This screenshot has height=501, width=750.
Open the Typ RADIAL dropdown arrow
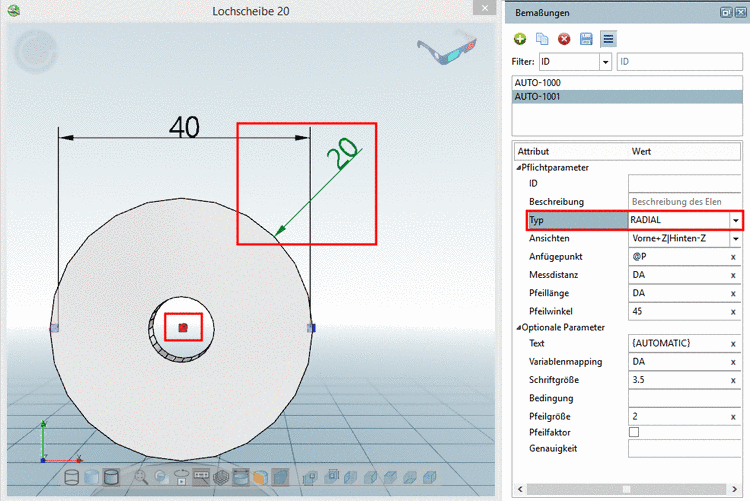pos(736,220)
